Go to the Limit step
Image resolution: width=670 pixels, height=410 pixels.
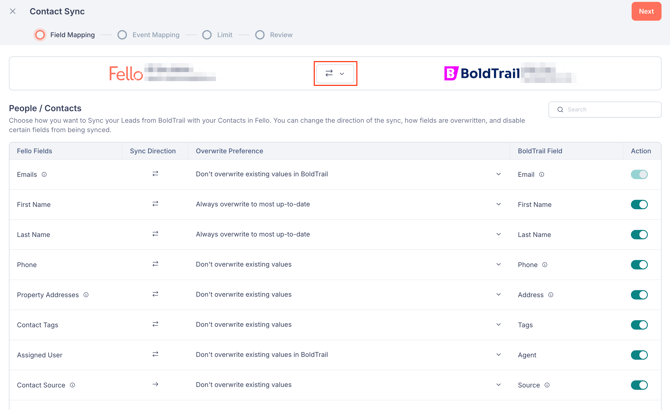point(217,35)
